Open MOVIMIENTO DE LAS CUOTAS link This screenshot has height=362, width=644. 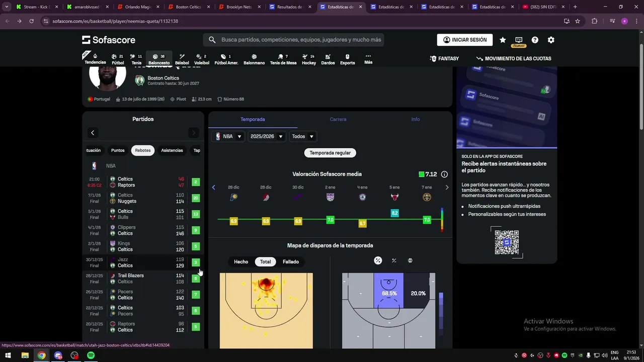[514, 59]
